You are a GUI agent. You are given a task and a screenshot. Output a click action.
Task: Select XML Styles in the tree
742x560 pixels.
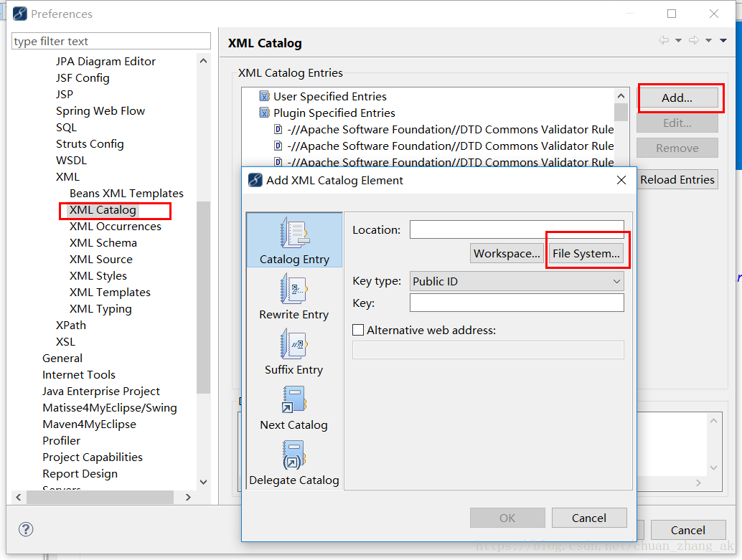click(98, 276)
